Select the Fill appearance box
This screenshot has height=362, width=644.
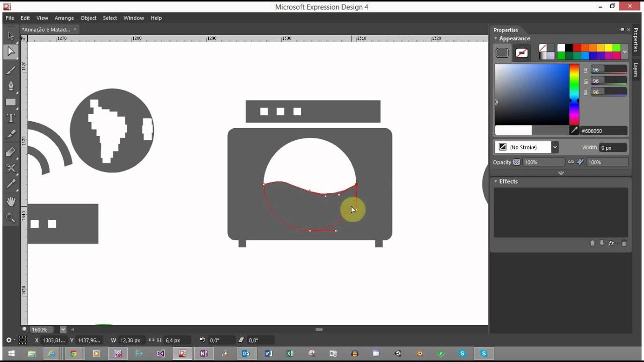coord(502,53)
